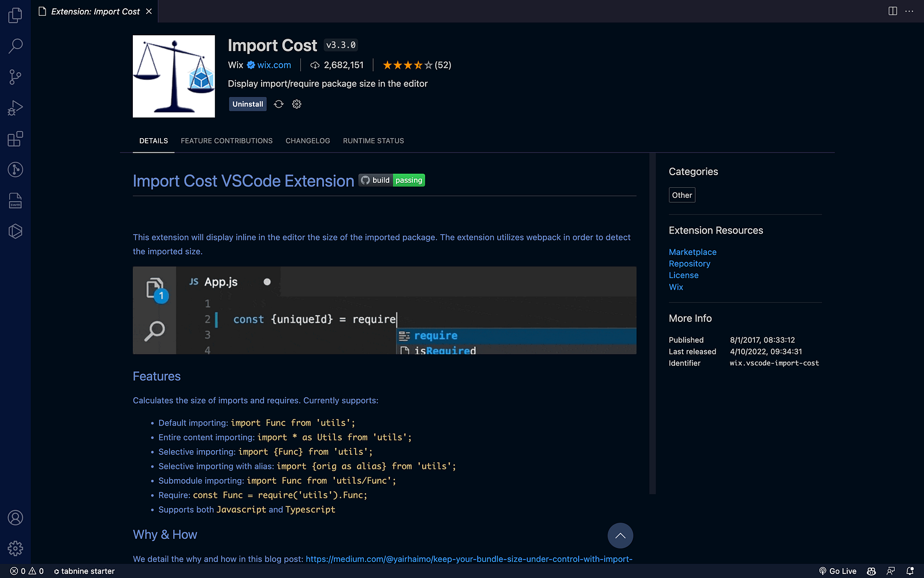Open the Extensions view in activity bar
The height and width of the screenshot is (578, 924).
16,139
